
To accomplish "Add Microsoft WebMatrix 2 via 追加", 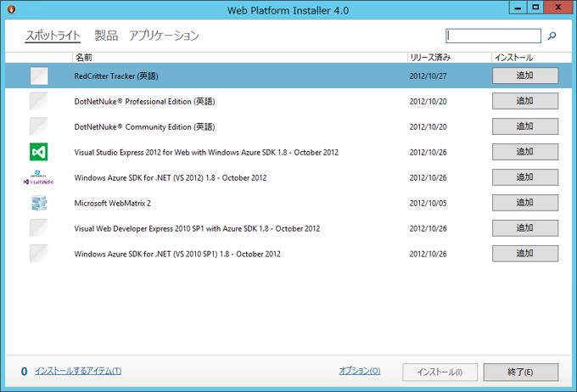I will 525,203.
